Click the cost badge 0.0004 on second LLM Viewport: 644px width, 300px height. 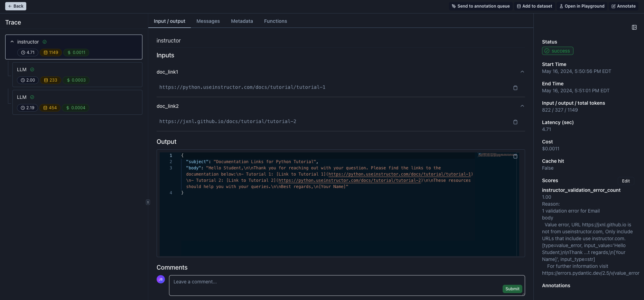point(76,108)
